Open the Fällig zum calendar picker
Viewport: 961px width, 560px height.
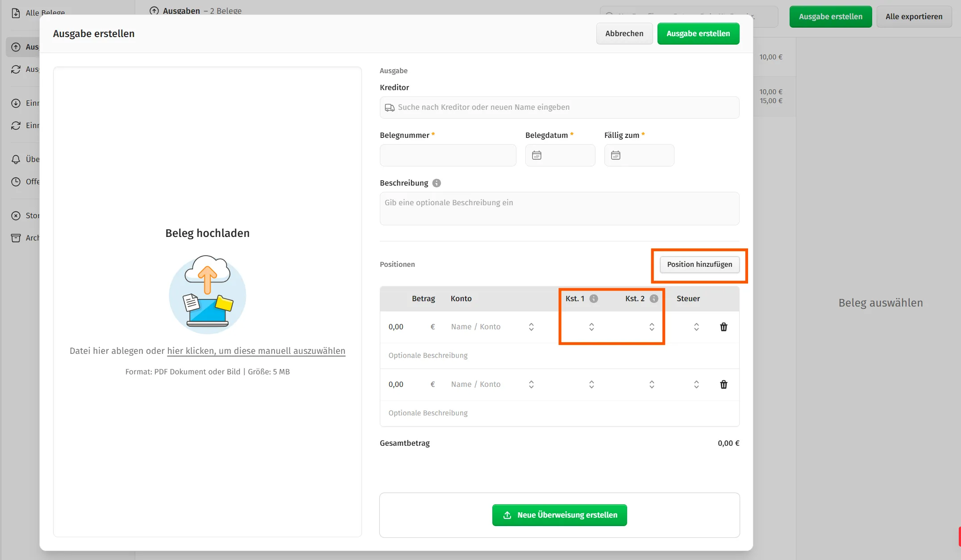[x=616, y=155]
